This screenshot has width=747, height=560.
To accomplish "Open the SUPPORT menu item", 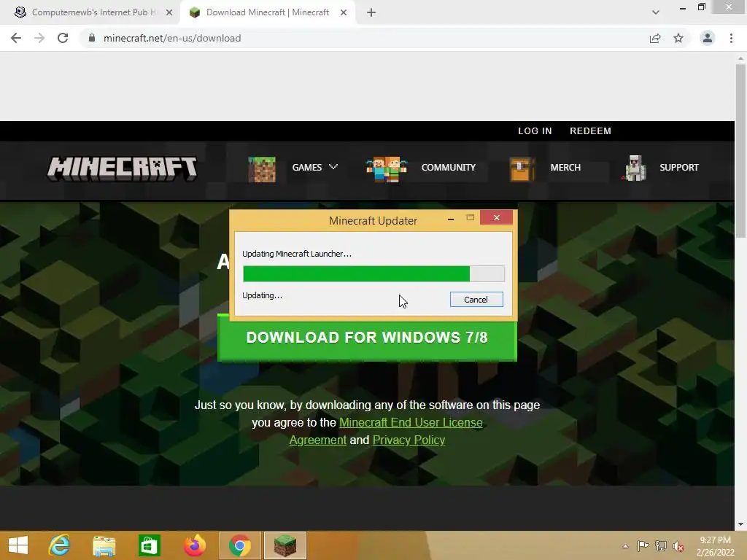I will [679, 168].
